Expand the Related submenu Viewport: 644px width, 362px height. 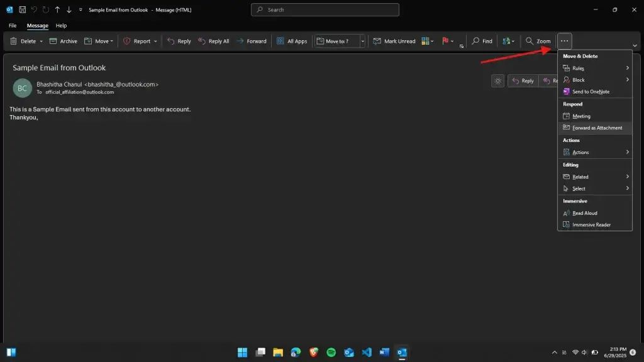[x=595, y=177]
